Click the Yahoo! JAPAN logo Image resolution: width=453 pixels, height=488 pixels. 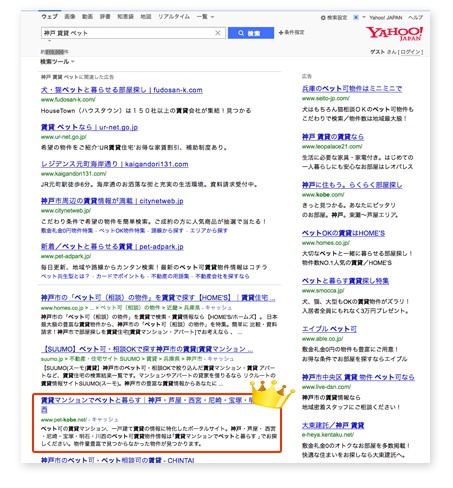coord(394,34)
